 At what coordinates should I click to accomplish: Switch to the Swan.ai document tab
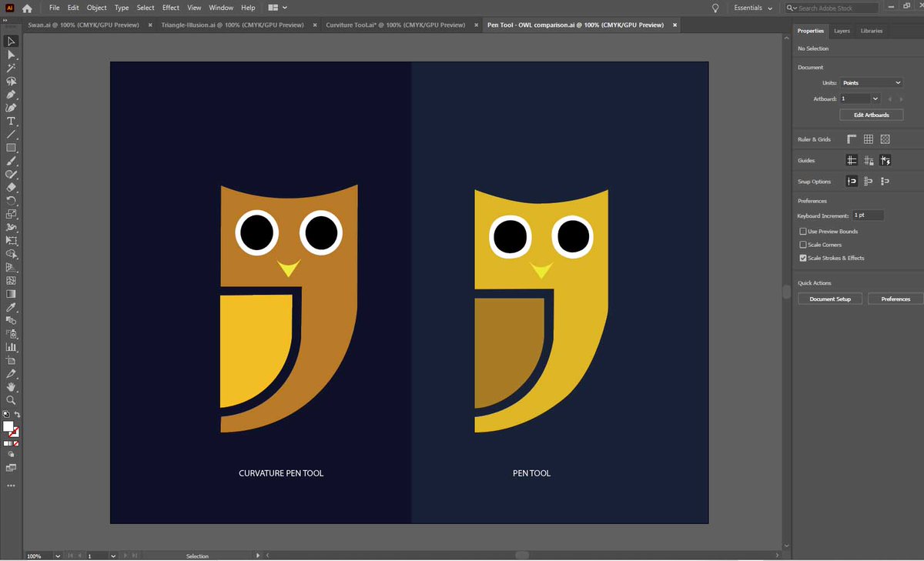click(x=83, y=25)
